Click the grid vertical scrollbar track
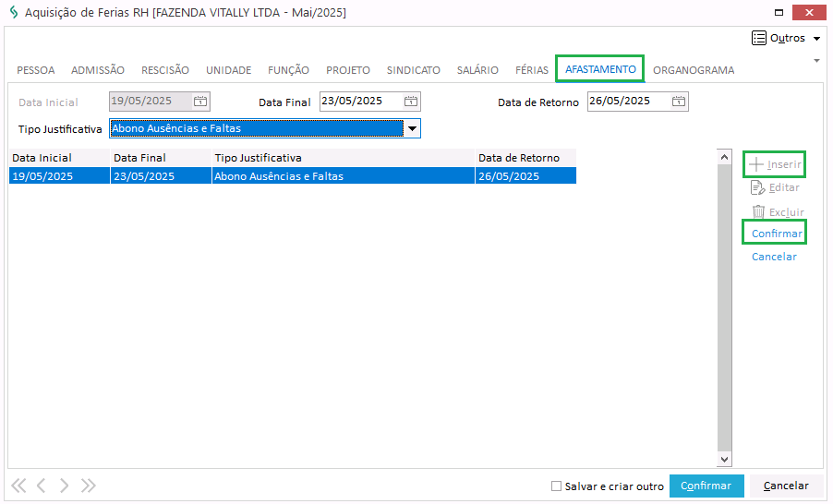 pos(724,308)
